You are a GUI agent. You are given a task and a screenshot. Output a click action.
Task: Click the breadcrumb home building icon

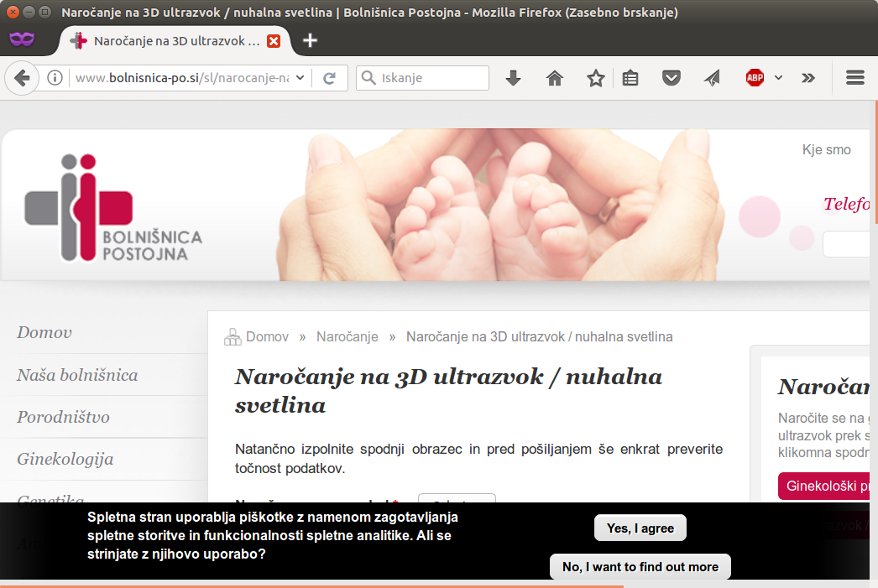point(233,337)
